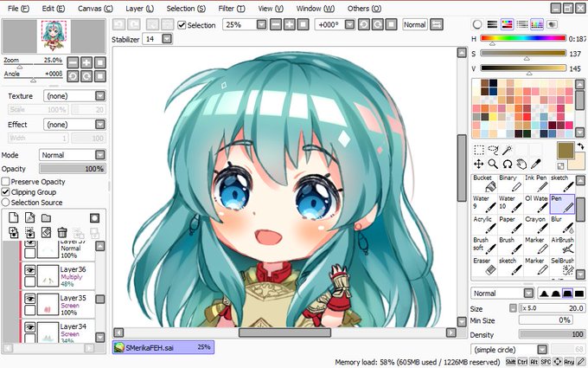The image size is (588, 368).
Task: Select the Lasso selection tool
Action: point(493,150)
